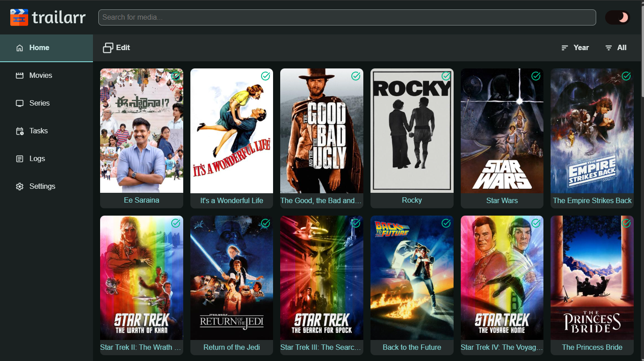Click the Logs document icon
The image size is (644, 361).
(x=20, y=159)
